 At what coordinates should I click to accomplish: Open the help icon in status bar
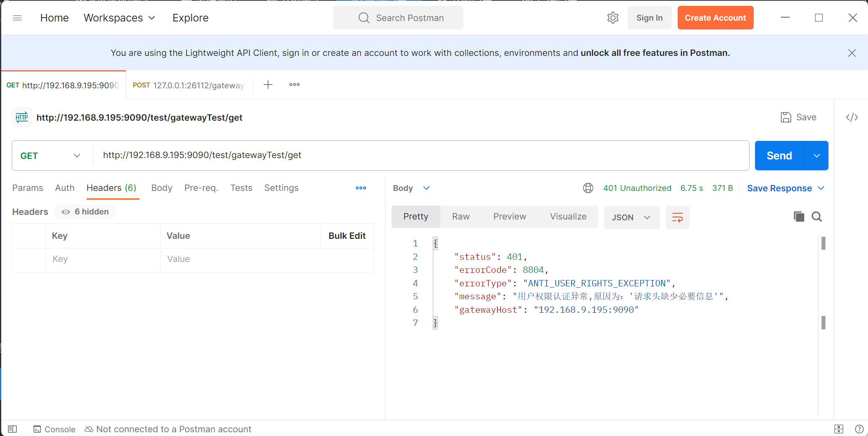click(x=859, y=429)
